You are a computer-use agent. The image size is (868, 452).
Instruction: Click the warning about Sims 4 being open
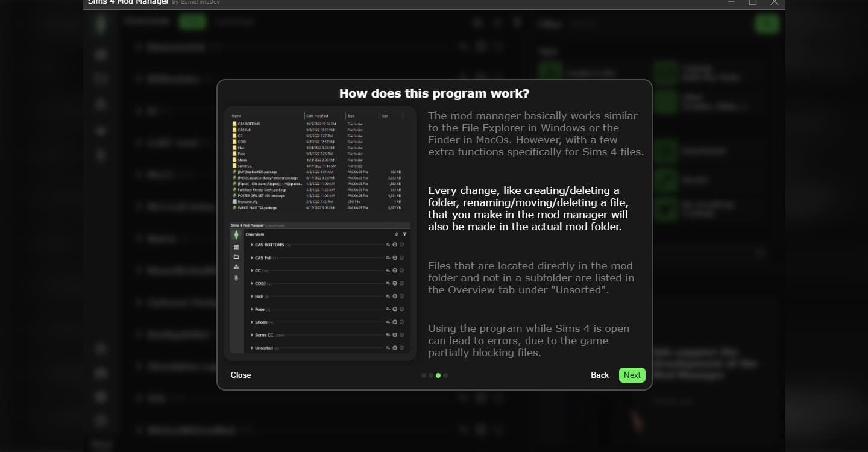tap(529, 341)
